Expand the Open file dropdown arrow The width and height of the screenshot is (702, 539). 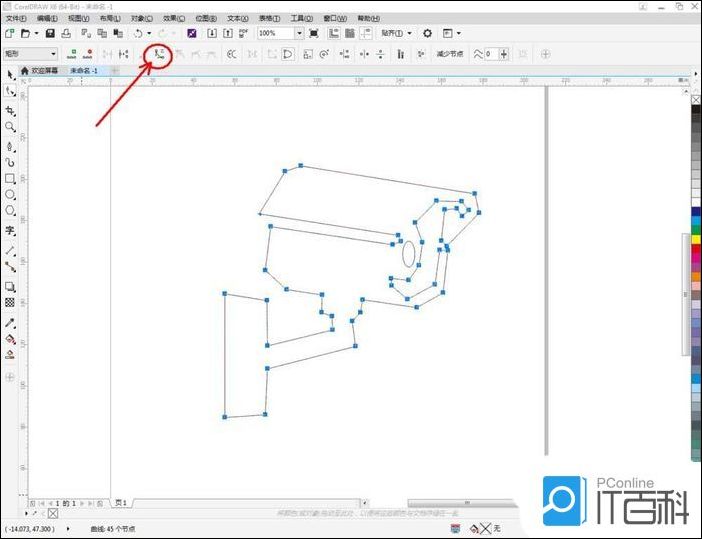[37, 33]
